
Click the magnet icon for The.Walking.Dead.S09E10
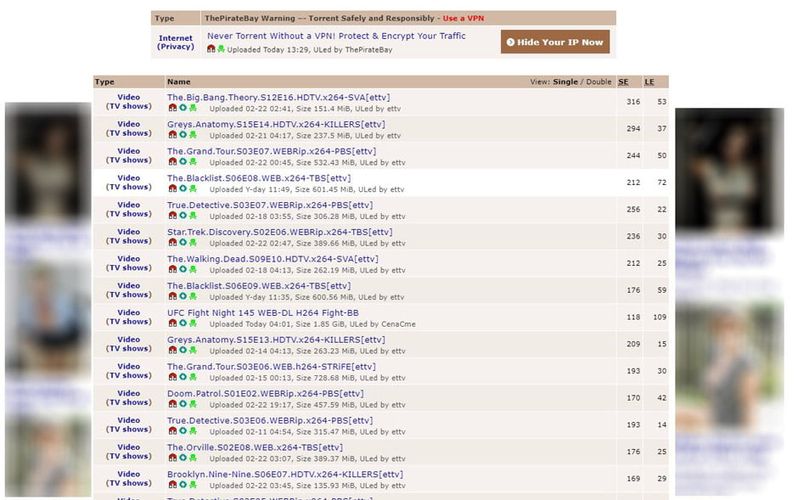[x=172, y=269]
